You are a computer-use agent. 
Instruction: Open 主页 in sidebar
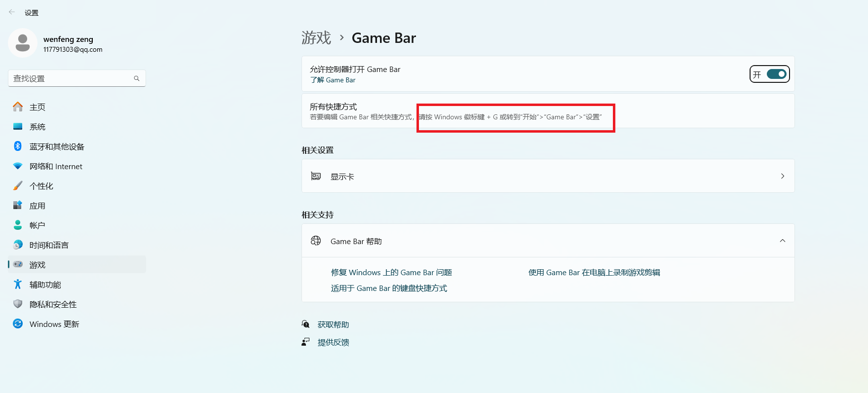pyautogui.click(x=77, y=107)
